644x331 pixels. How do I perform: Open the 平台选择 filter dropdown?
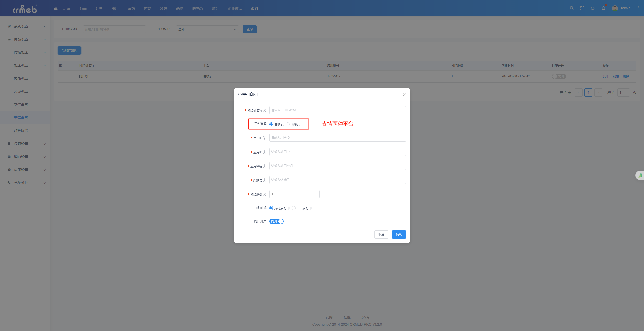(207, 29)
